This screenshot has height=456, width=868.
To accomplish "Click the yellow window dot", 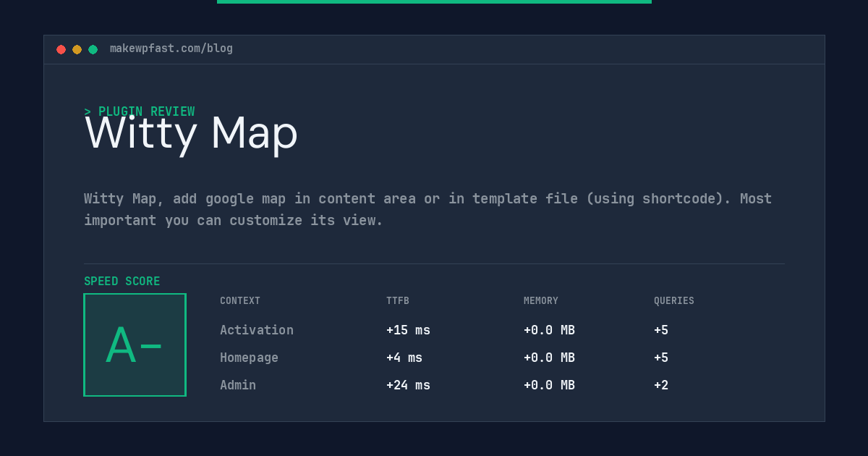I will coord(77,49).
